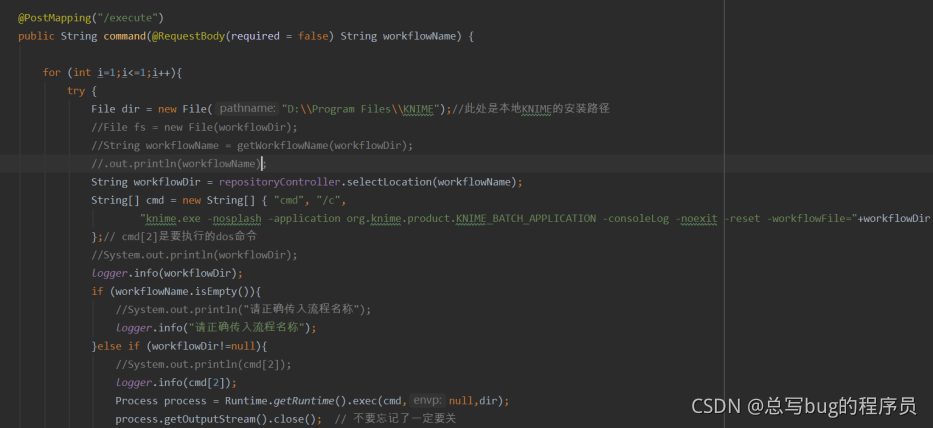This screenshot has width=933, height=428.
Task: Click the '-workflowFile=' argument in the command string
Action: [x=810, y=218]
